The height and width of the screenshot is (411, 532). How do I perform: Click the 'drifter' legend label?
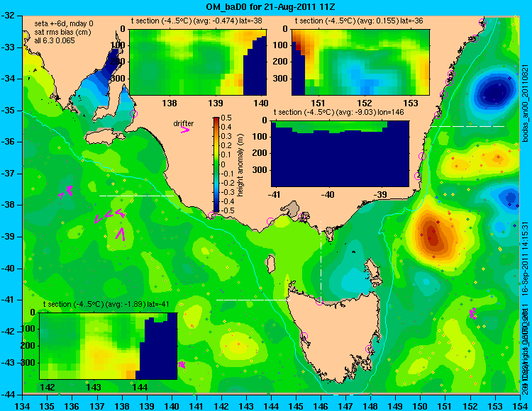coord(184,124)
